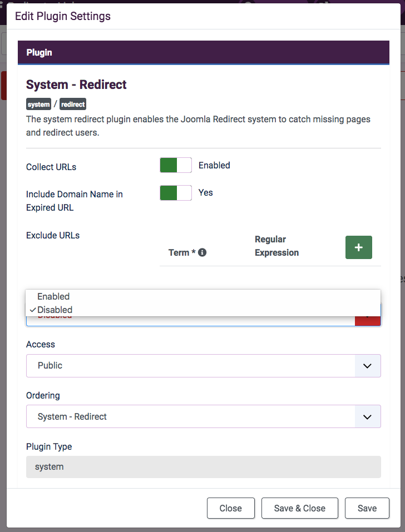The width and height of the screenshot is (405, 532).
Task: Click the Save & Close button
Action: [x=300, y=508]
